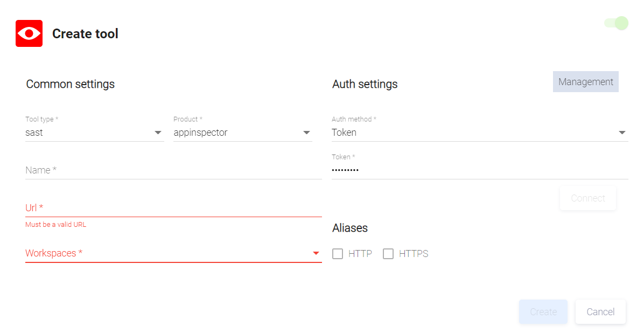Click the Create button
Screen dimensions: 644x333
point(543,311)
